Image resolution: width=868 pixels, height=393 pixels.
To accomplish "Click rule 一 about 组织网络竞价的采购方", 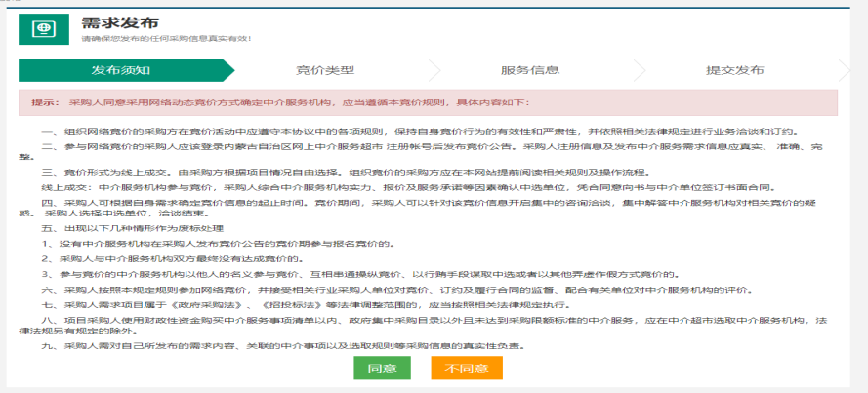I will pos(420,132).
